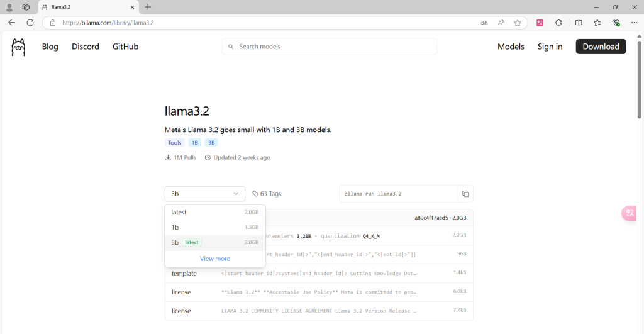
Task: Open the GitHub link
Action: point(125,47)
